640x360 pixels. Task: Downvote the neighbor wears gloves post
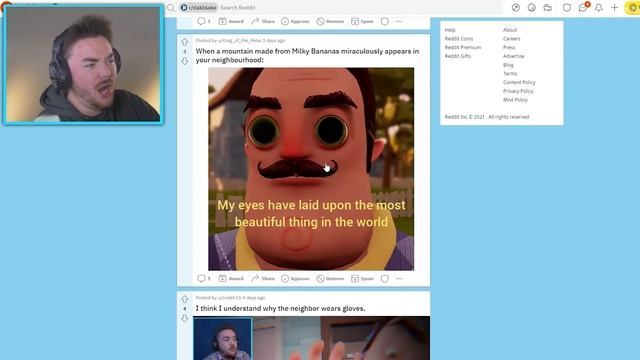(x=184, y=318)
